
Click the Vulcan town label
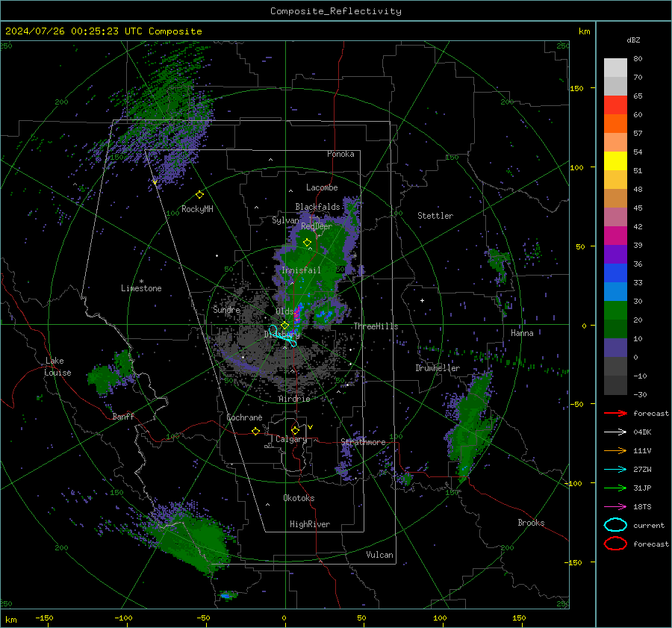tap(380, 555)
